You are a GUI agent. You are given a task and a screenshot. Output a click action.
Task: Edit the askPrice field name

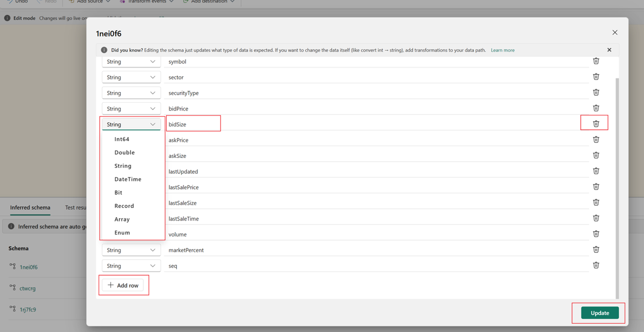click(376, 140)
